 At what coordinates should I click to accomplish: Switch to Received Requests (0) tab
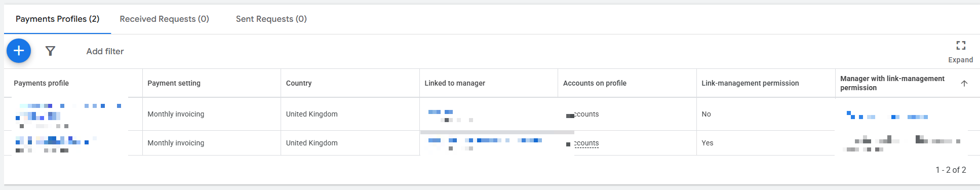(164, 19)
